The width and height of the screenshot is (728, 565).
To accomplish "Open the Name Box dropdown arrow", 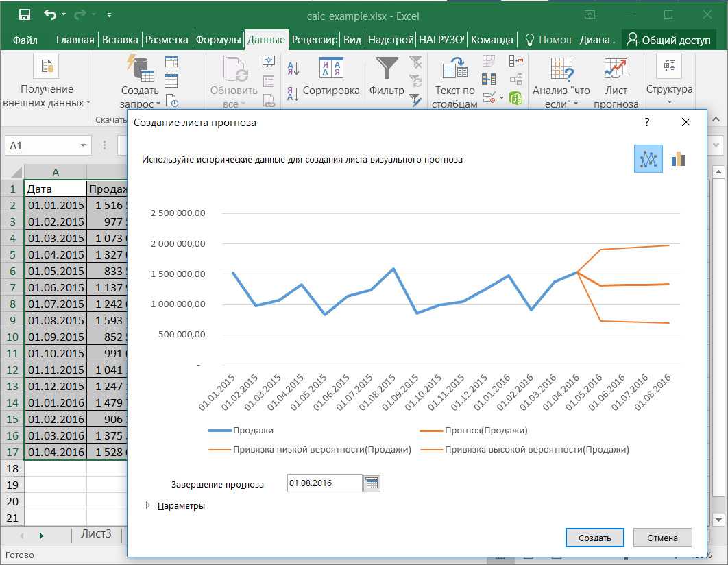I will click(83, 145).
